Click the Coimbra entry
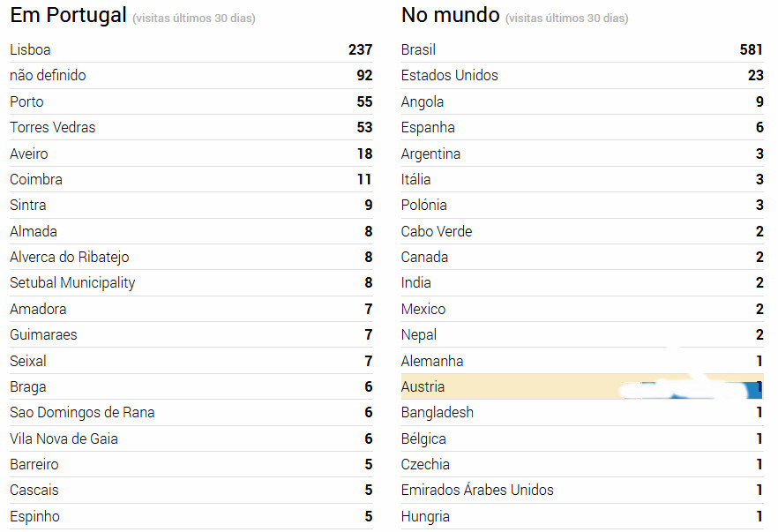The width and height of the screenshot is (778, 532). [x=35, y=180]
